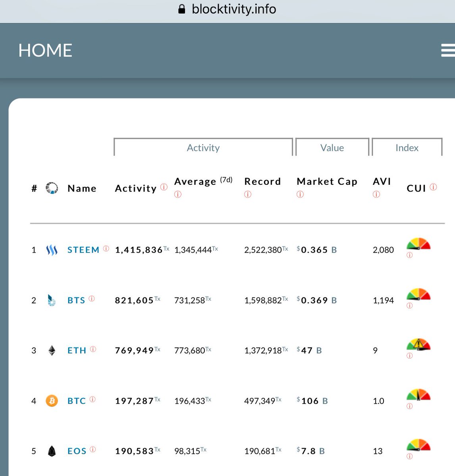Click EOS activity value 190,583
Image resolution: width=455 pixels, height=476 pixels.
(134, 451)
